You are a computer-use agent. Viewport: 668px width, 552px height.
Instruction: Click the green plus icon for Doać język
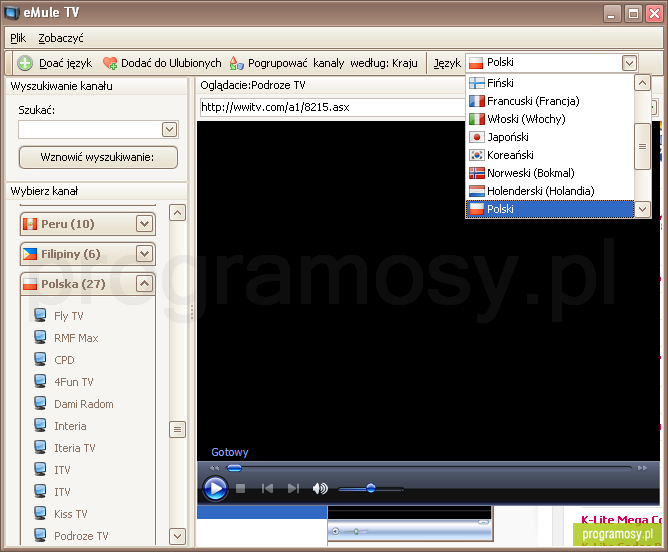tap(25, 63)
